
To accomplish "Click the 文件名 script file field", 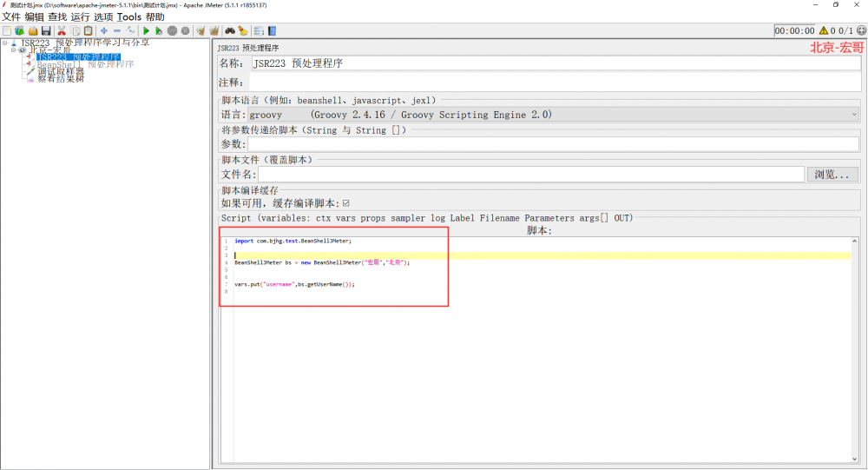I will click(x=531, y=175).
